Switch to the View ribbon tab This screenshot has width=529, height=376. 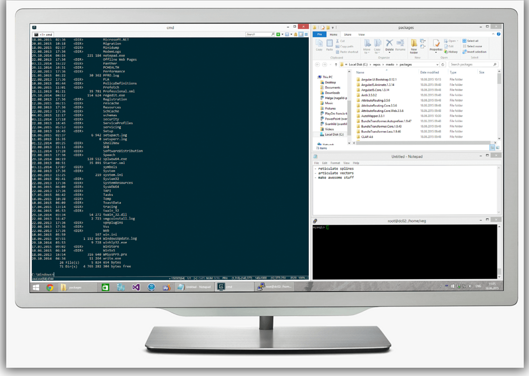point(361,34)
